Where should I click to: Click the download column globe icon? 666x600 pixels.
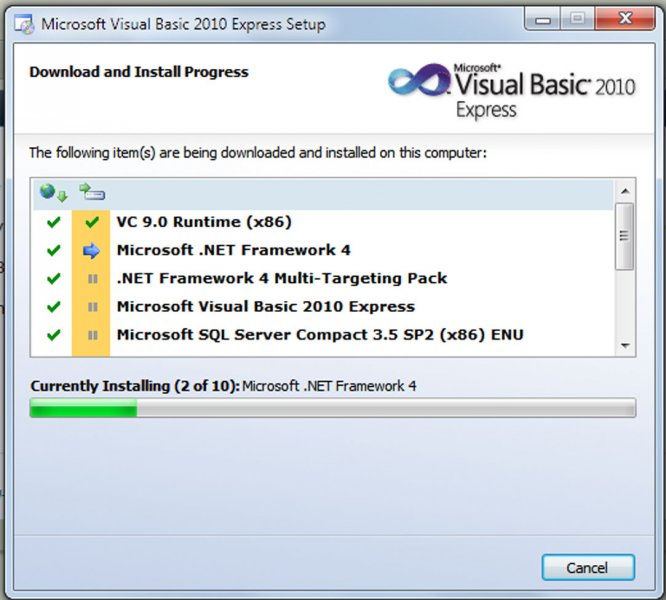(x=54, y=192)
